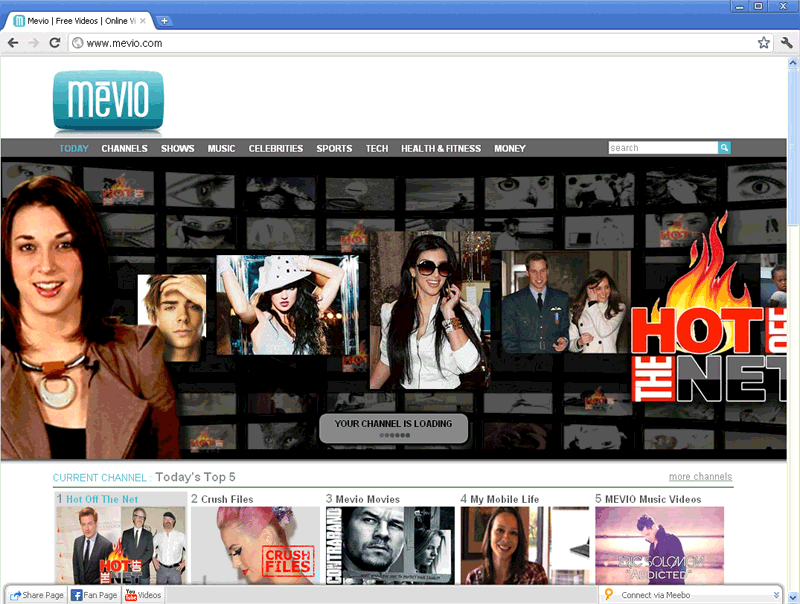800x604 pixels.
Task: Open the Music section
Action: [221, 149]
